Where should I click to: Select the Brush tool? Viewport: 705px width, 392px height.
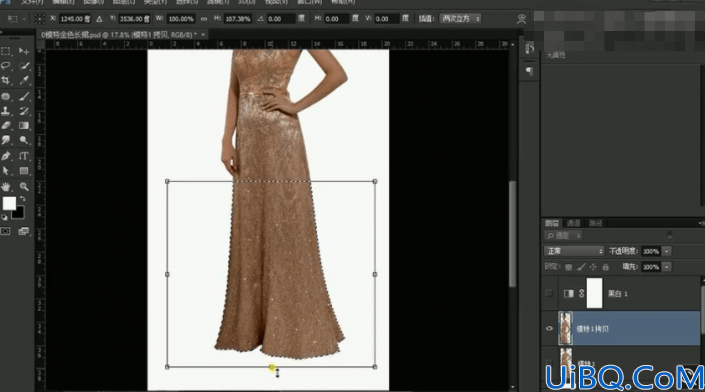click(24, 96)
